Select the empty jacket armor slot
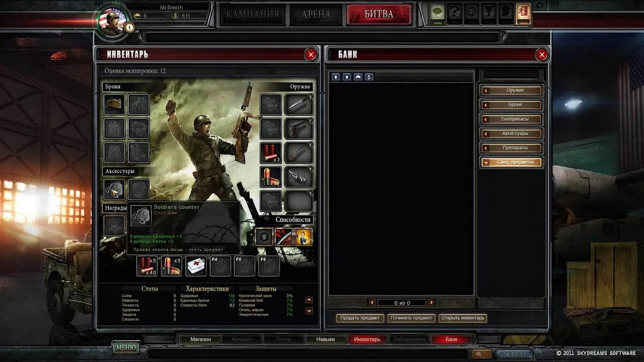Screen dimensions: 644x362 point(114,129)
